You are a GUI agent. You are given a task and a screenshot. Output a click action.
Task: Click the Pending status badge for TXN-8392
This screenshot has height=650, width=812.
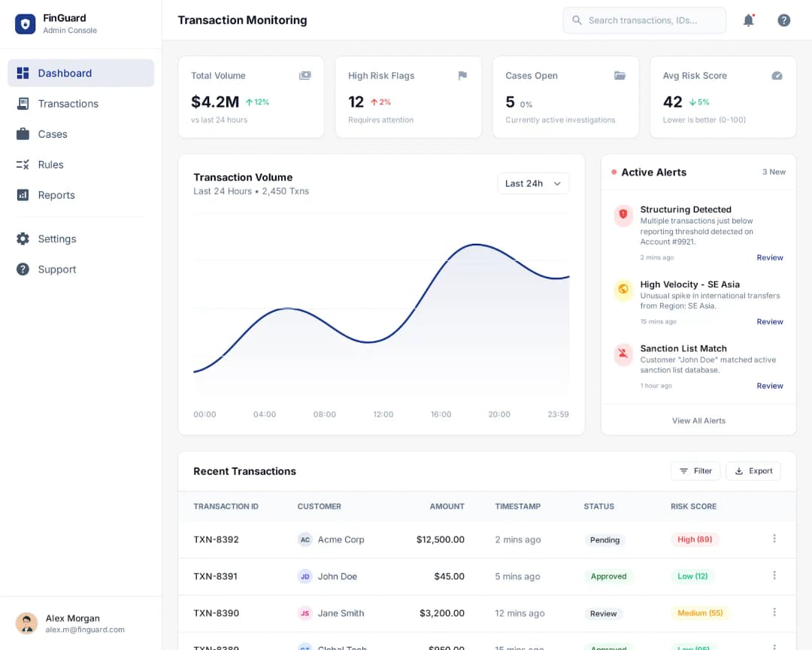[x=605, y=539]
